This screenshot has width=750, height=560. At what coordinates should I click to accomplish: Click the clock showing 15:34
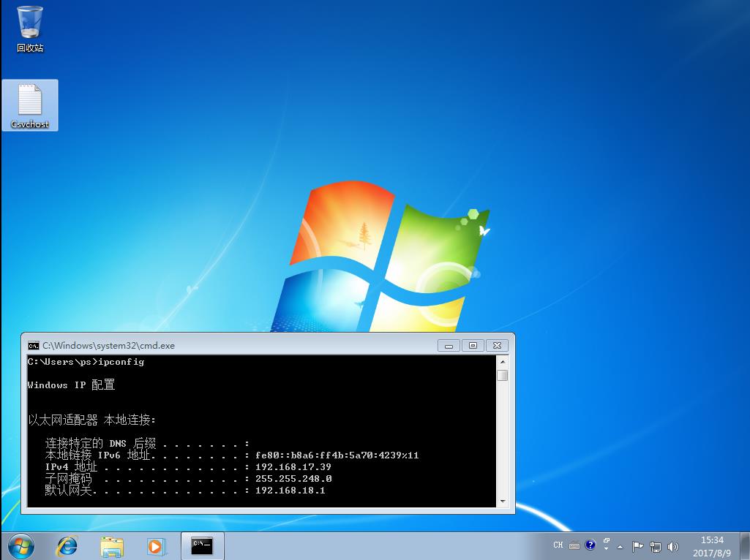click(x=711, y=545)
